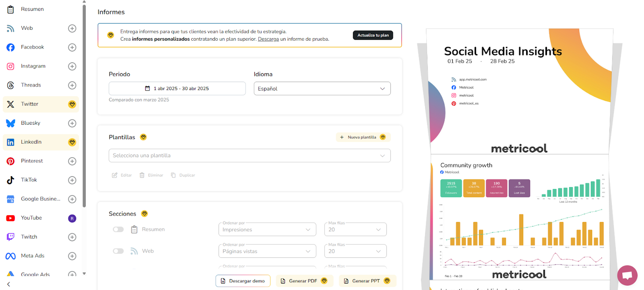Connect TikTok using its plus icon
Viewport: 644px width, 290px height.
point(72,180)
